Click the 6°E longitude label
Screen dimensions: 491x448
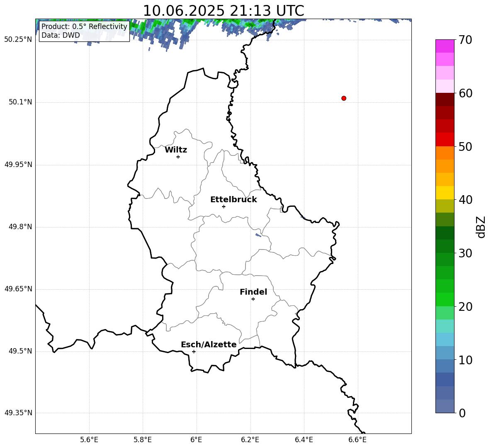(x=196, y=440)
